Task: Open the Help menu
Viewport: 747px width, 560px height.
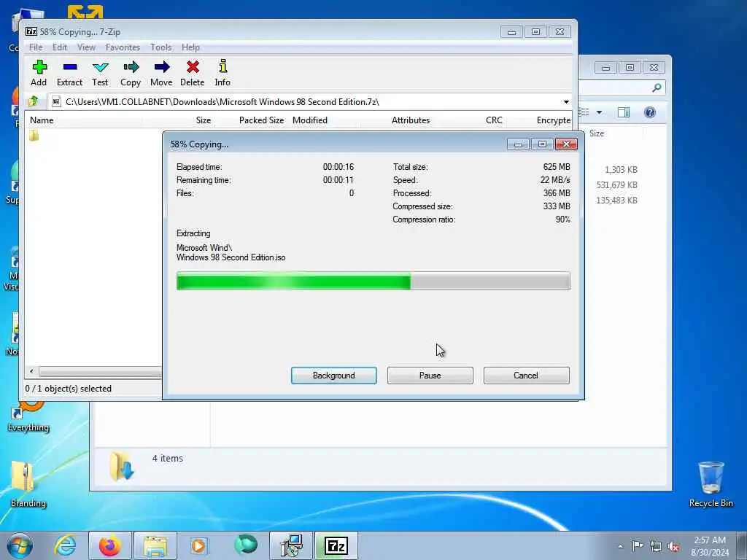Action: [190, 47]
